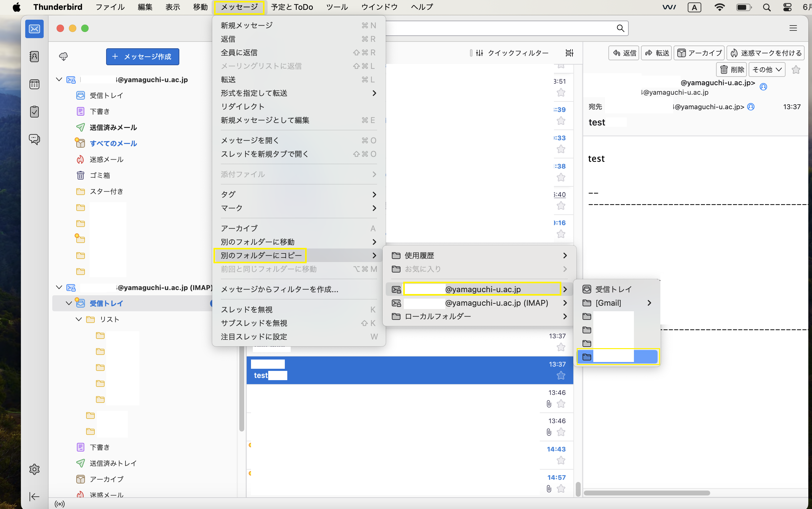Open Settings gear in sidebar
This screenshot has height=509, width=812.
34,469
